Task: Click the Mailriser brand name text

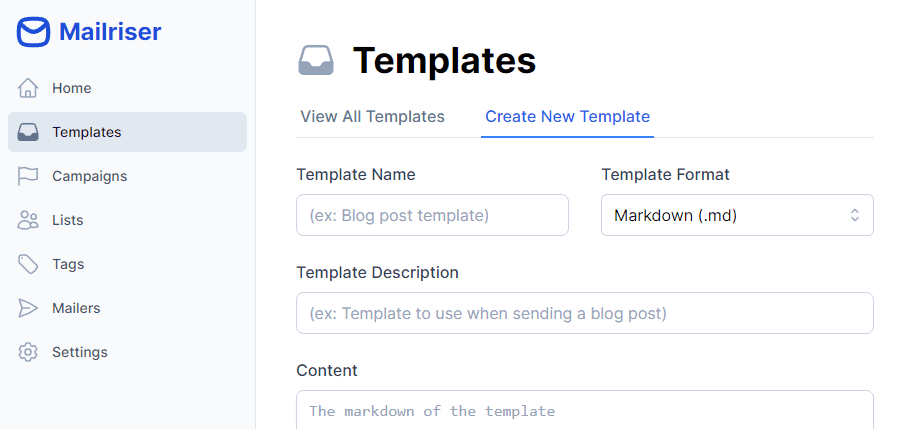Action: pos(110,32)
